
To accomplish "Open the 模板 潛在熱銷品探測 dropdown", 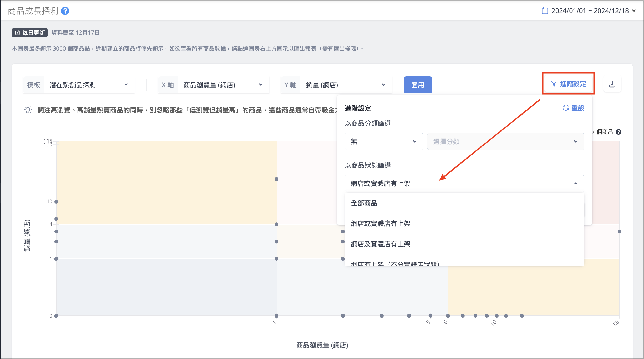I will tap(79, 85).
